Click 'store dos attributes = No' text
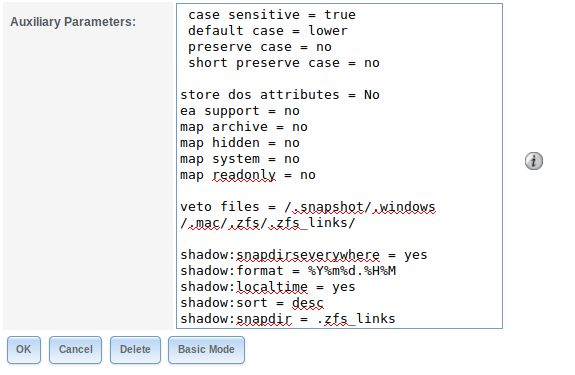The width and height of the screenshot is (575, 375). pyautogui.click(x=280, y=95)
